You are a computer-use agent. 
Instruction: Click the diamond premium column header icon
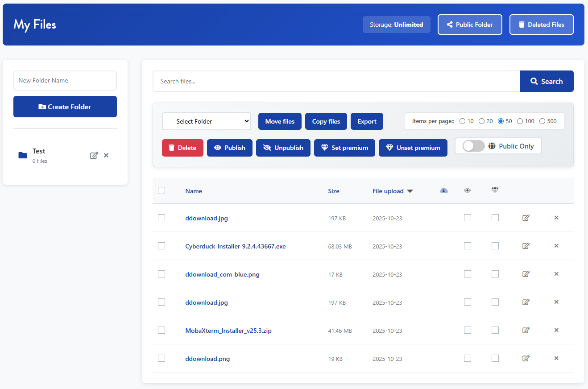click(x=495, y=190)
